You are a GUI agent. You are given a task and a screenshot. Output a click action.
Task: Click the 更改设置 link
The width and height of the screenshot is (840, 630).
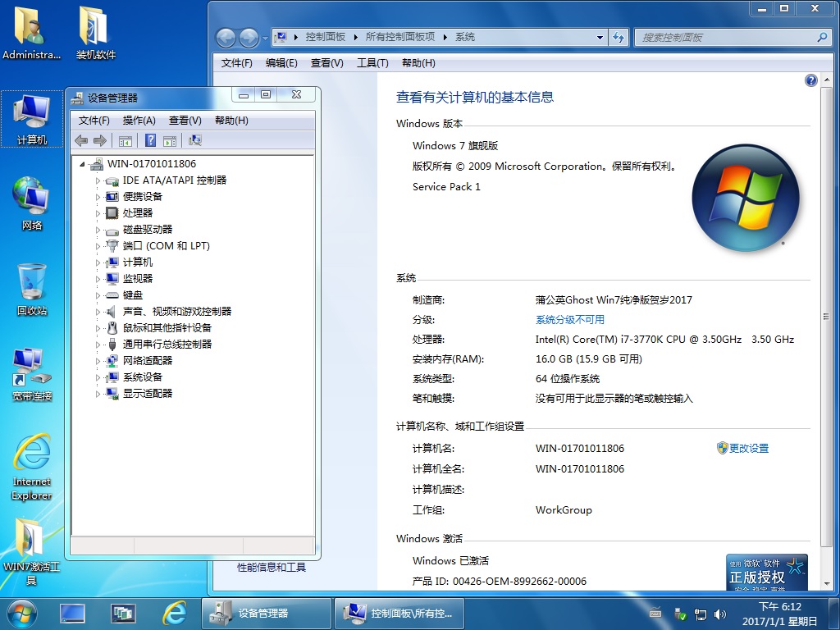[748, 448]
